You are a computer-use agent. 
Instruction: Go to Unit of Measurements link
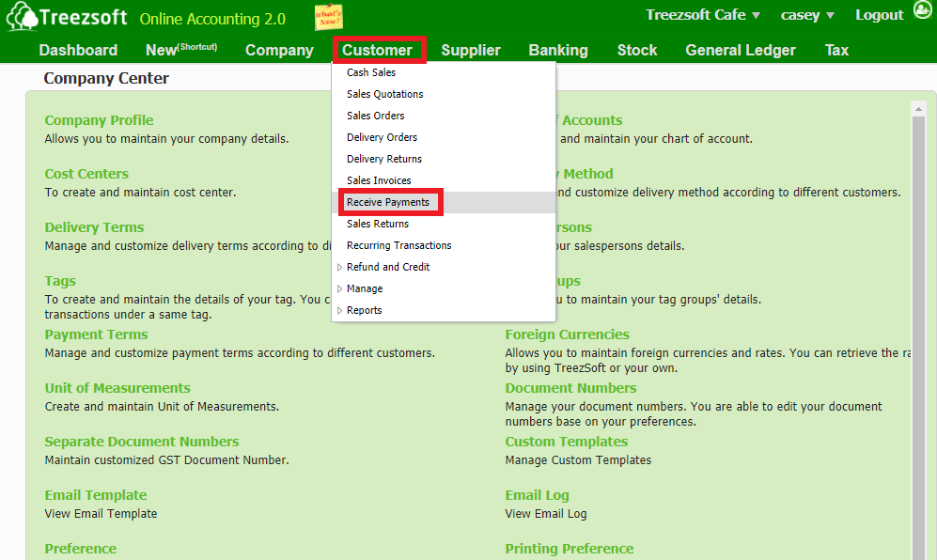pos(117,388)
